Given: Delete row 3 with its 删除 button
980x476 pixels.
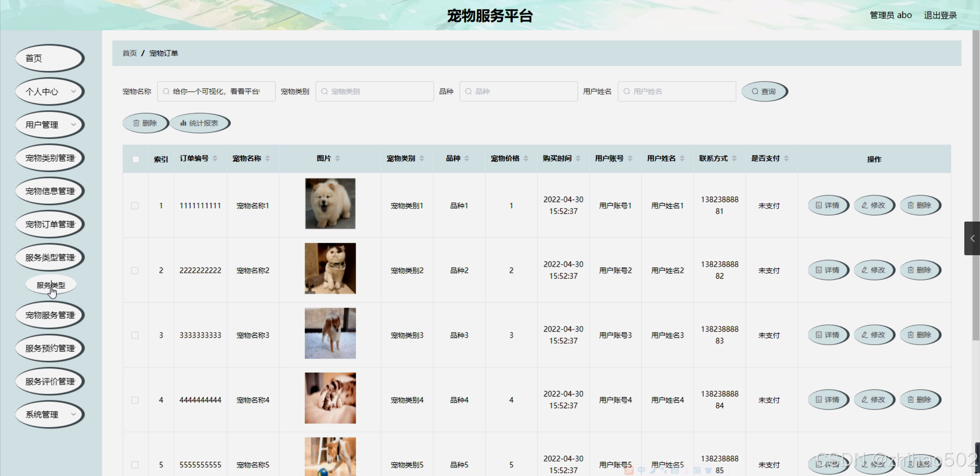Looking at the screenshot, I should pyautogui.click(x=919, y=335).
